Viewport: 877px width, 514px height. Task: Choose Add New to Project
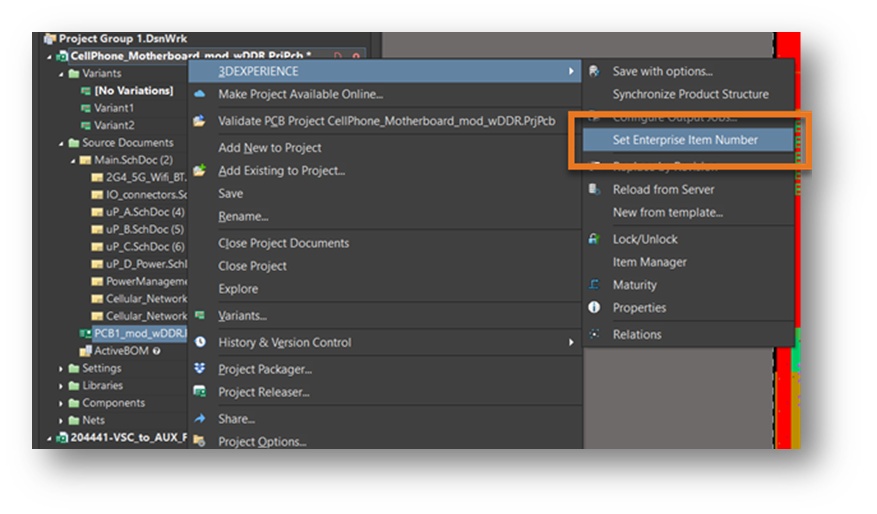270,148
